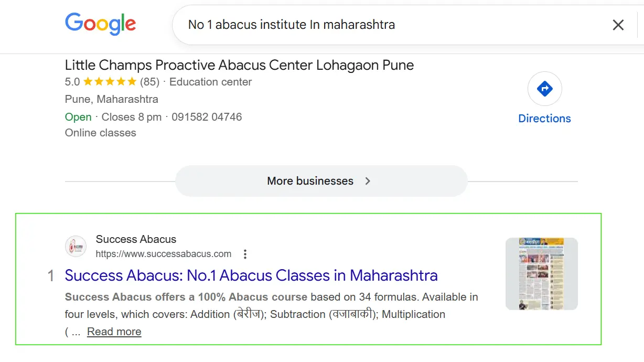Viewport: 644px width, 362px height.
Task: Click the phone number 091582 04746
Action: pos(207,117)
